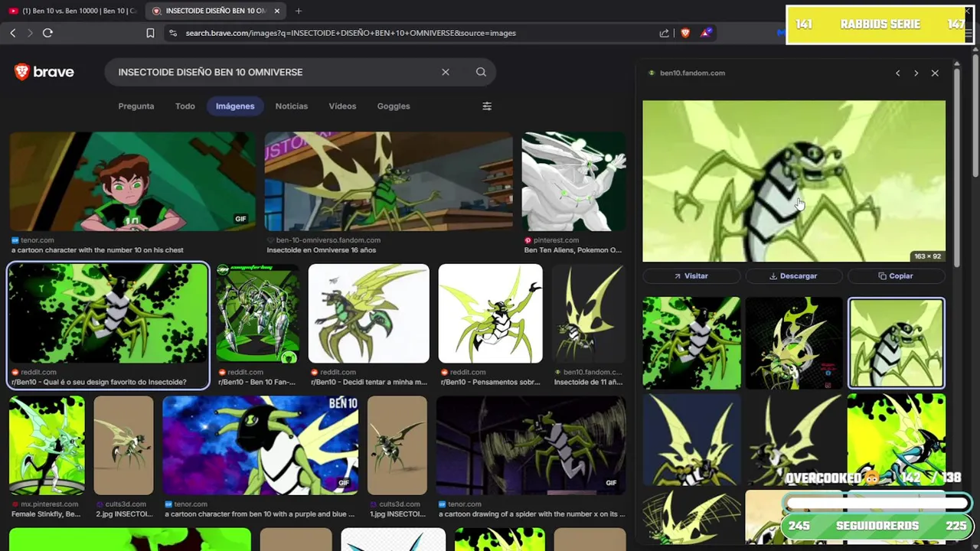The height and width of the screenshot is (551, 980).
Task: Show next image in preview panel
Action: click(916, 73)
